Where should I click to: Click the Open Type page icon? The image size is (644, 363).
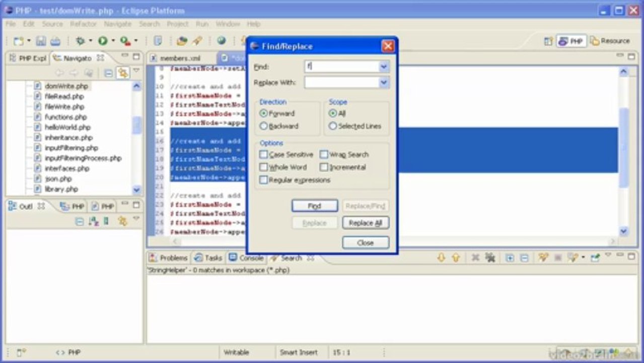coord(158,41)
